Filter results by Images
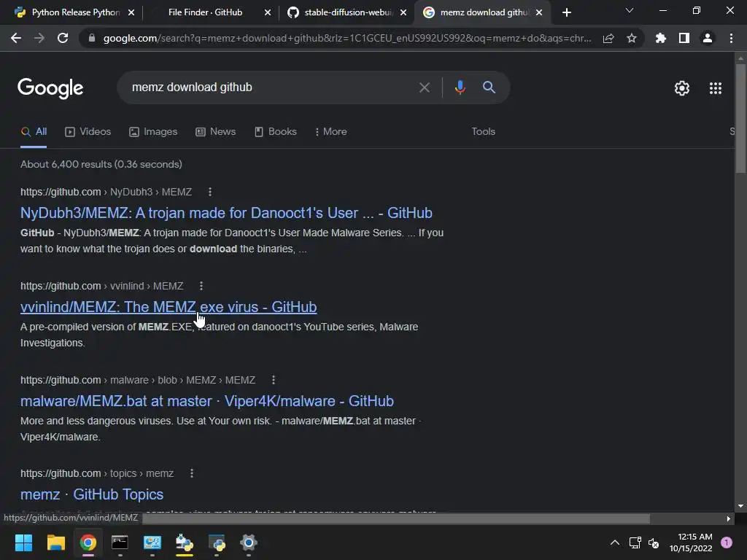The width and height of the screenshot is (747, 560). click(x=153, y=132)
